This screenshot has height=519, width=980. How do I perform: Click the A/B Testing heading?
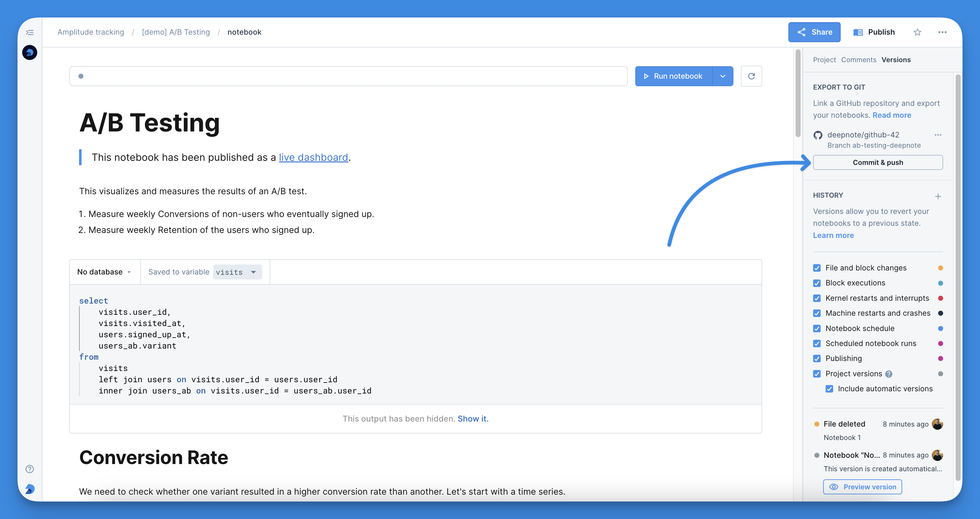click(x=149, y=123)
